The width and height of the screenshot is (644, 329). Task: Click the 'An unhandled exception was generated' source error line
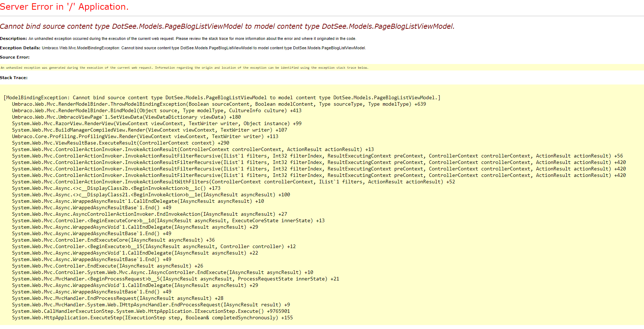(x=184, y=68)
